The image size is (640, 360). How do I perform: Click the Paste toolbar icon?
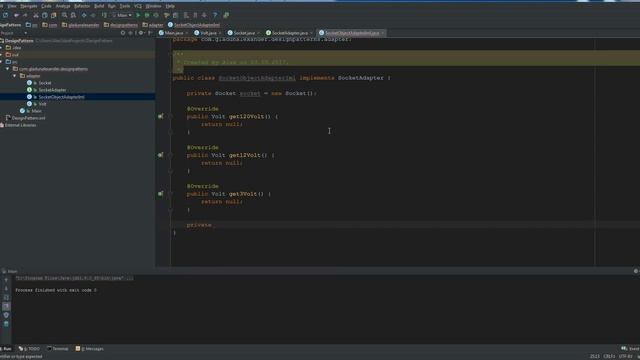point(53,15)
